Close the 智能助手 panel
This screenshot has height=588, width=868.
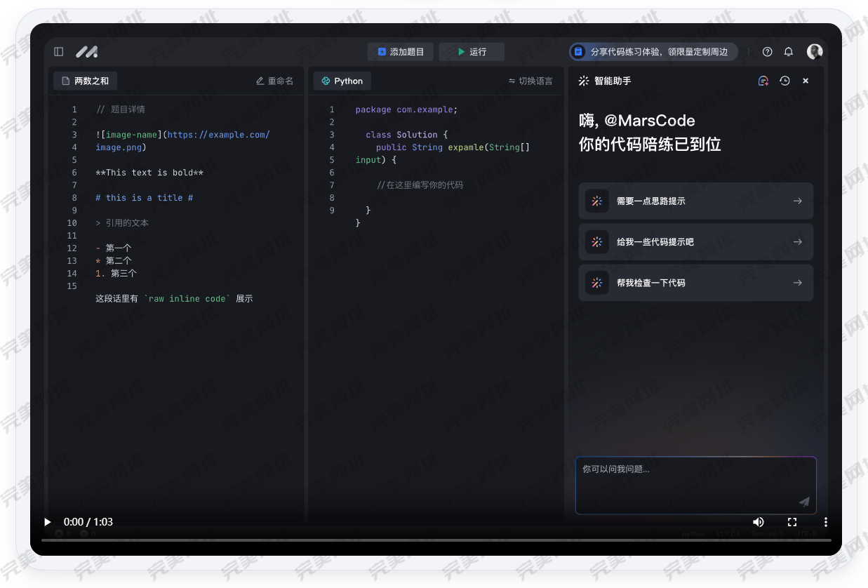(x=806, y=81)
